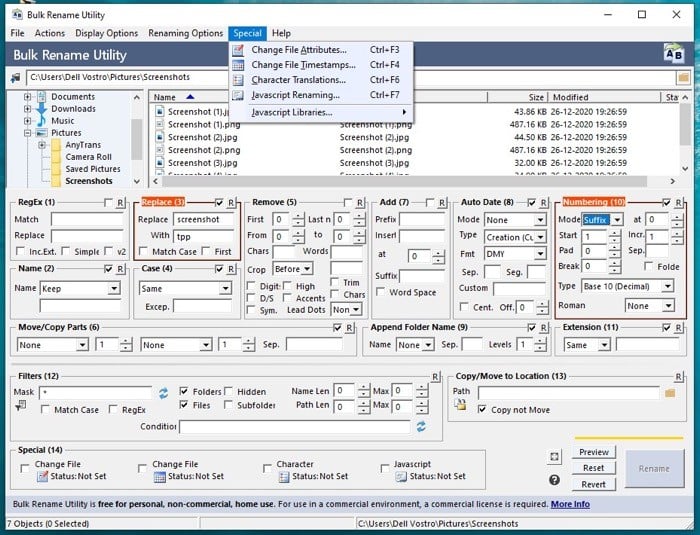
Task: Enable the RegEx (1) section checkbox
Action: point(108,203)
